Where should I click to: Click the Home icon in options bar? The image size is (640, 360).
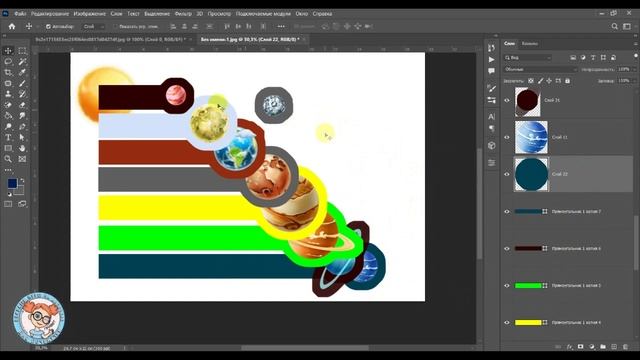[x=12, y=27]
